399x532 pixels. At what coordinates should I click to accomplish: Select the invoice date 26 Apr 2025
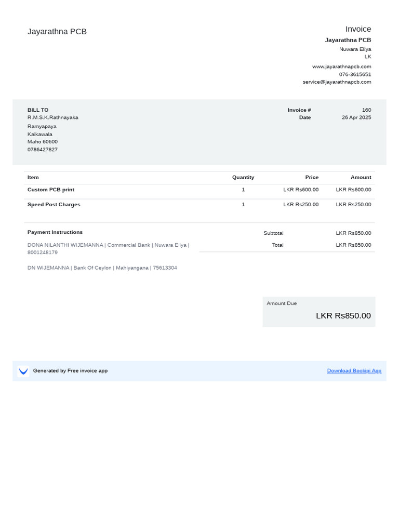pyautogui.click(x=356, y=117)
